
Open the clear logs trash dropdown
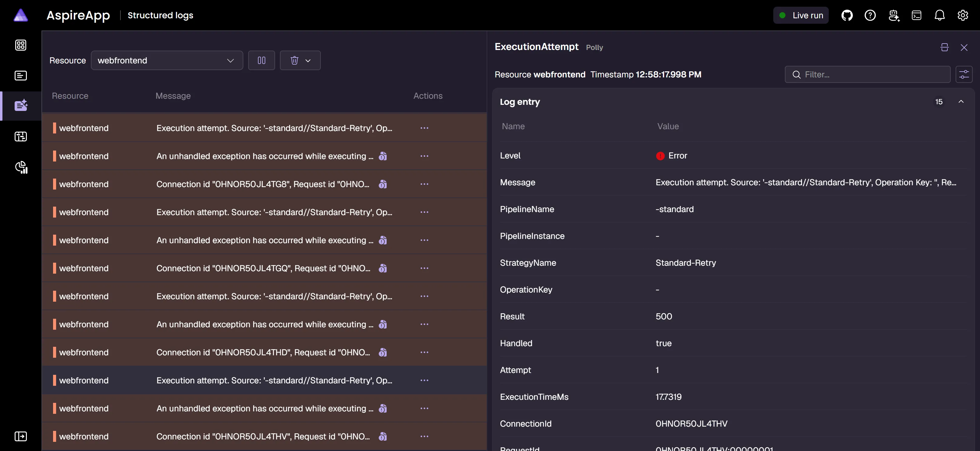click(300, 60)
